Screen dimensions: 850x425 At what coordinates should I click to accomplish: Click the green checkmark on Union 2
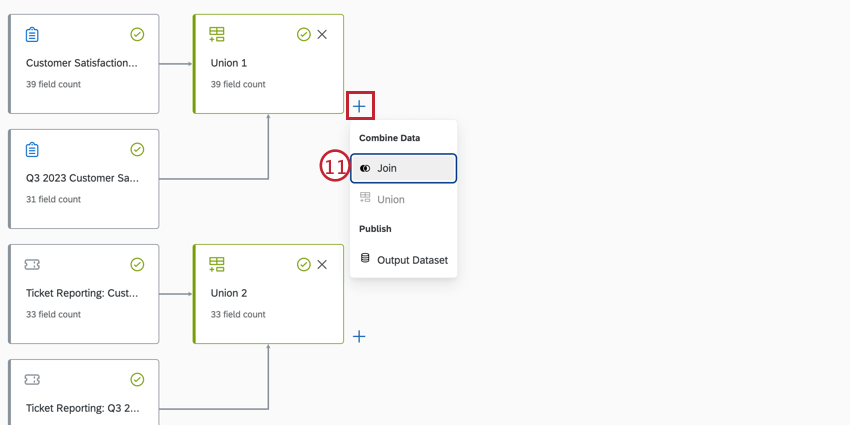point(304,265)
